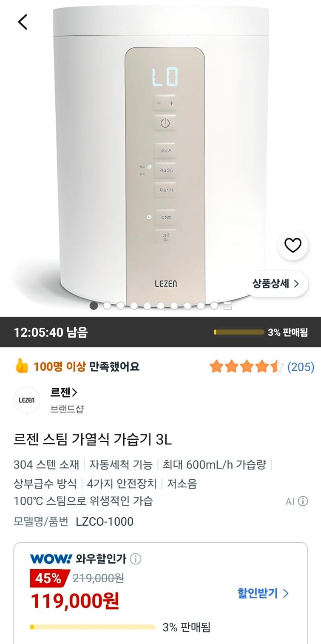This screenshot has height=644, width=321.
Task: Open the 205 reviews count link
Action: (301, 366)
